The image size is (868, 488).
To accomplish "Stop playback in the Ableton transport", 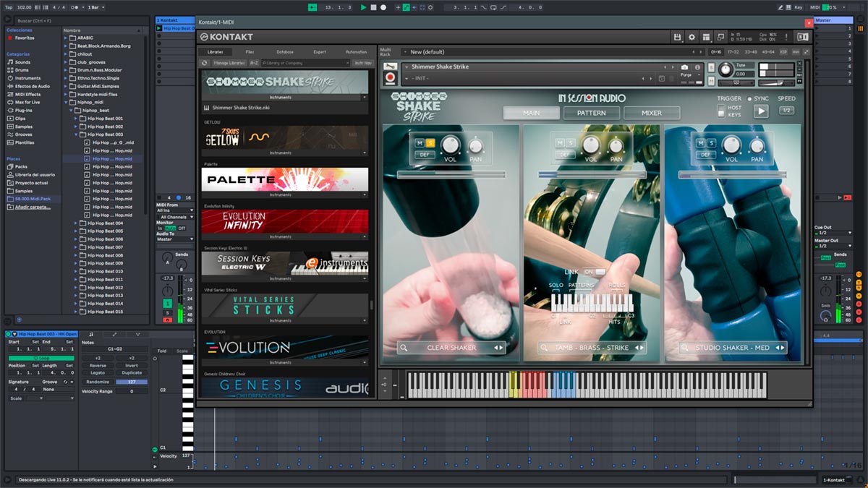I will [x=373, y=7].
